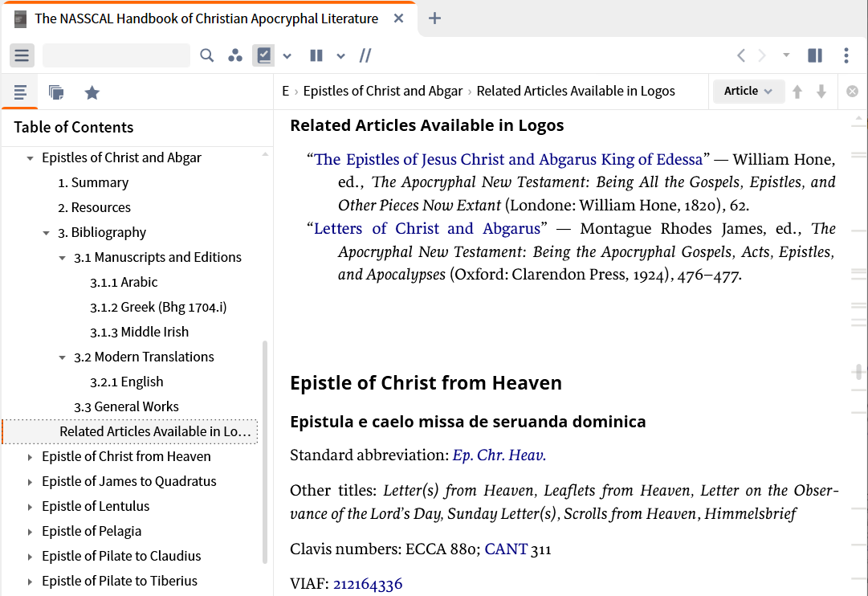This screenshot has height=596, width=868.
Task: Open a new tab with plus button
Action: coord(434,18)
